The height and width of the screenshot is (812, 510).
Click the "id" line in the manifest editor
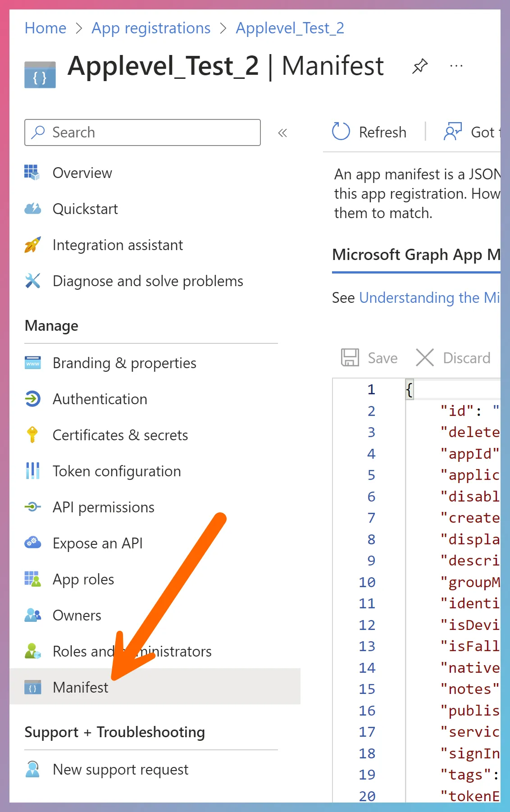470,411
